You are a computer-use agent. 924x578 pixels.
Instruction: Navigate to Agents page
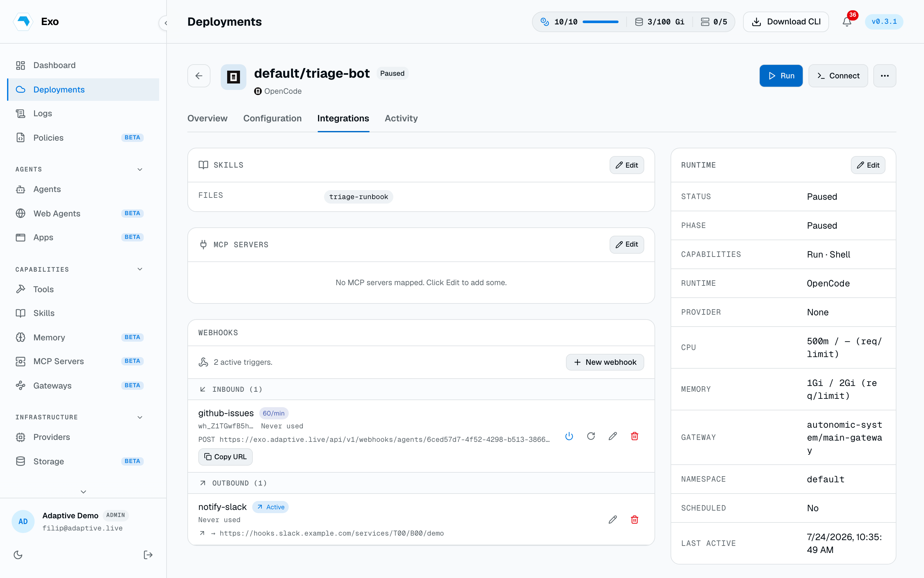pos(83,189)
